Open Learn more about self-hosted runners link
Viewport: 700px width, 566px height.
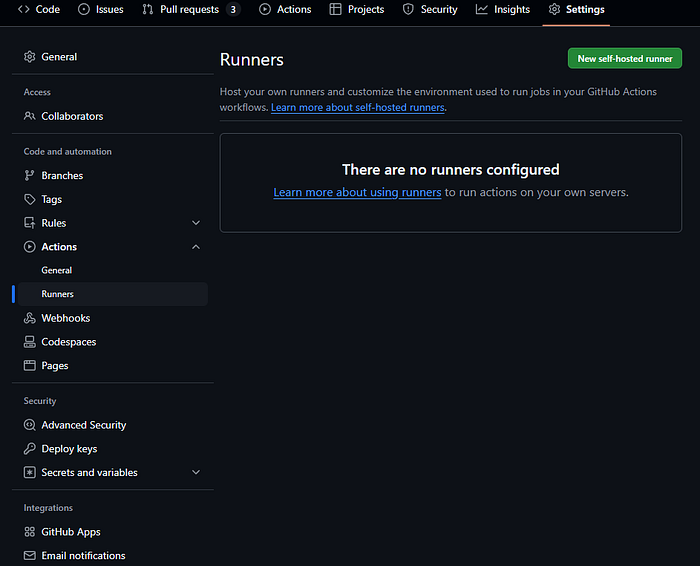(x=358, y=108)
